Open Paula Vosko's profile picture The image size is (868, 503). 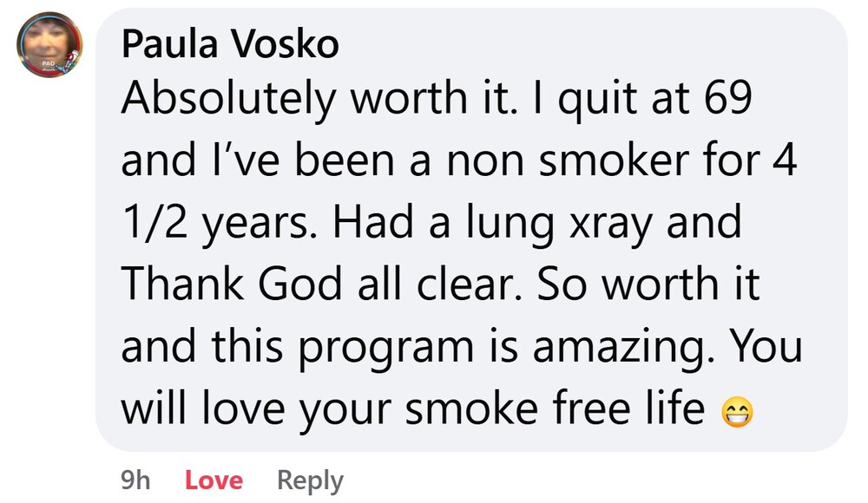[x=49, y=45]
